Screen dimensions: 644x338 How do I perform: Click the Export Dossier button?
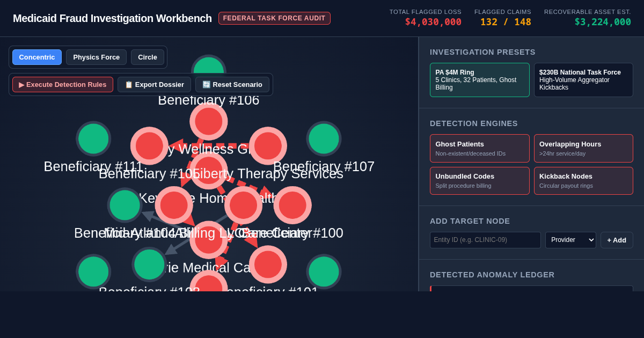[x=155, y=85]
